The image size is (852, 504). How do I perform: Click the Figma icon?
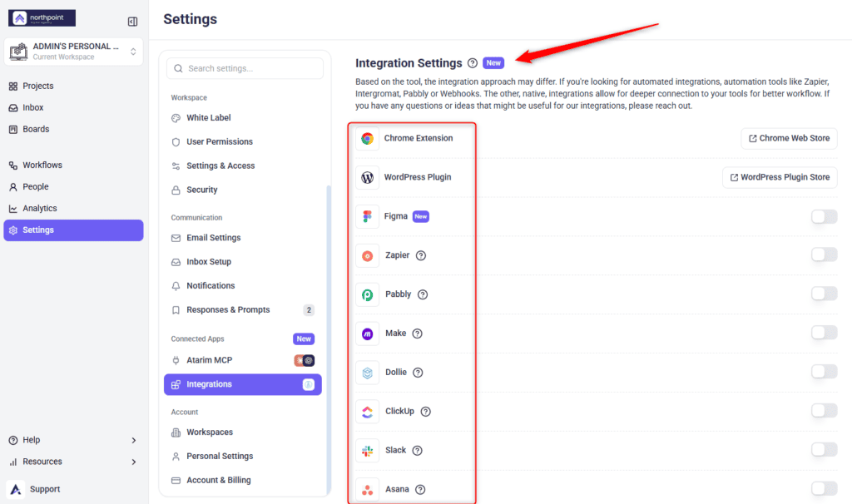point(367,217)
